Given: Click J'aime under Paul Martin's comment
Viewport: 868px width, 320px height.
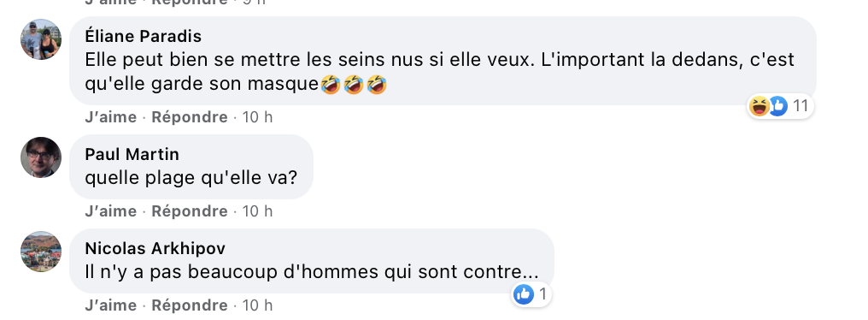Looking at the screenshot, I should [x=111, y=211].
